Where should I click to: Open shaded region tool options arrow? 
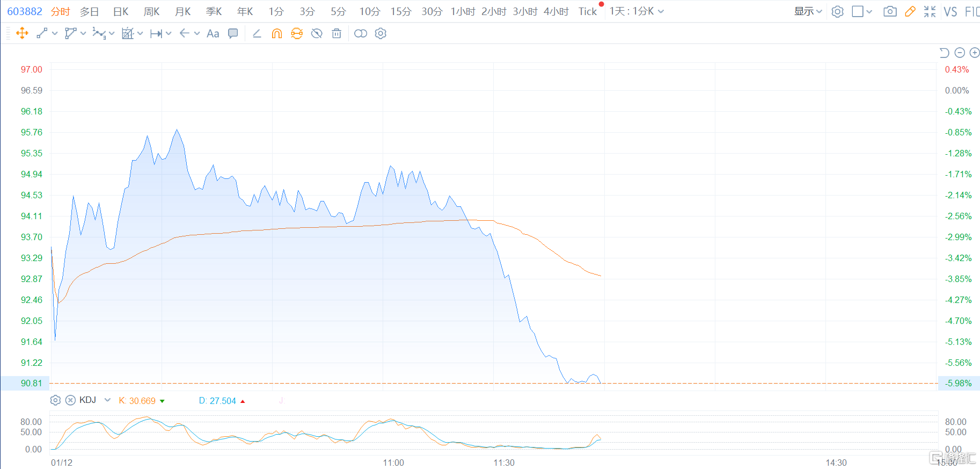click(140, 33)
